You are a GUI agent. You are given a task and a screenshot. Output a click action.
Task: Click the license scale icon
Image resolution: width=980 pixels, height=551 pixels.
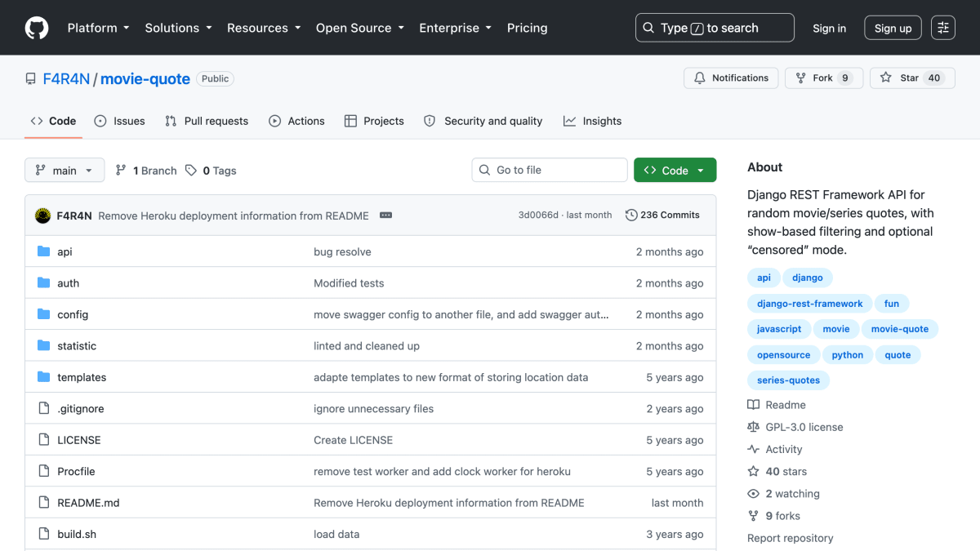pyautogui.click(x=753, y=427)
